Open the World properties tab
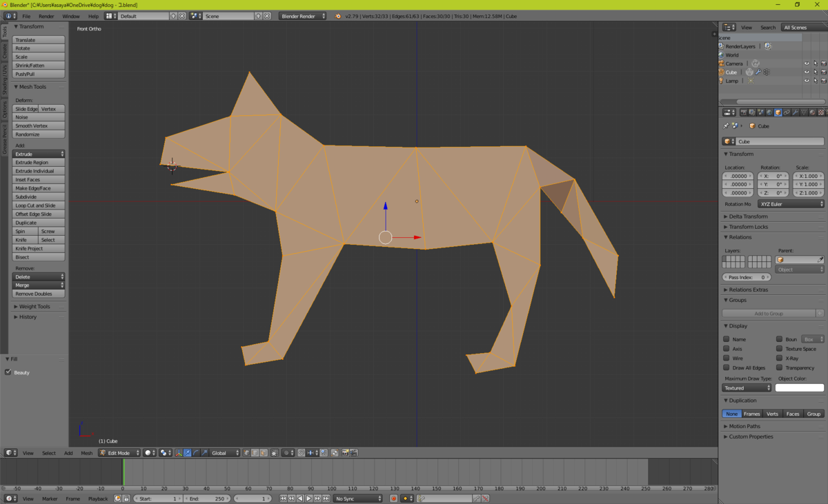This screenshot has width=828, height=504. [769, 112]
